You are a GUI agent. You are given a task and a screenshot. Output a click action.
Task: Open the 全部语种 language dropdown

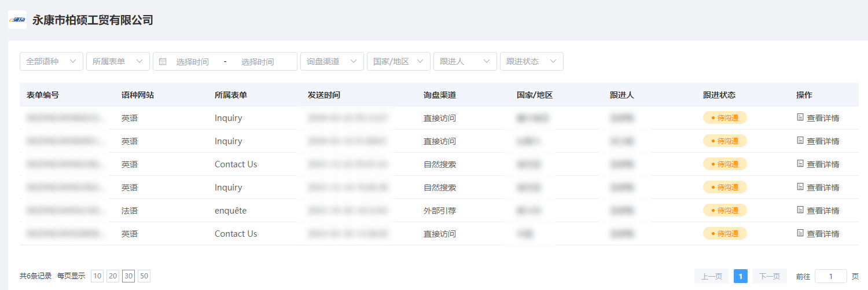pyautogui.click(x=52, y=61)
